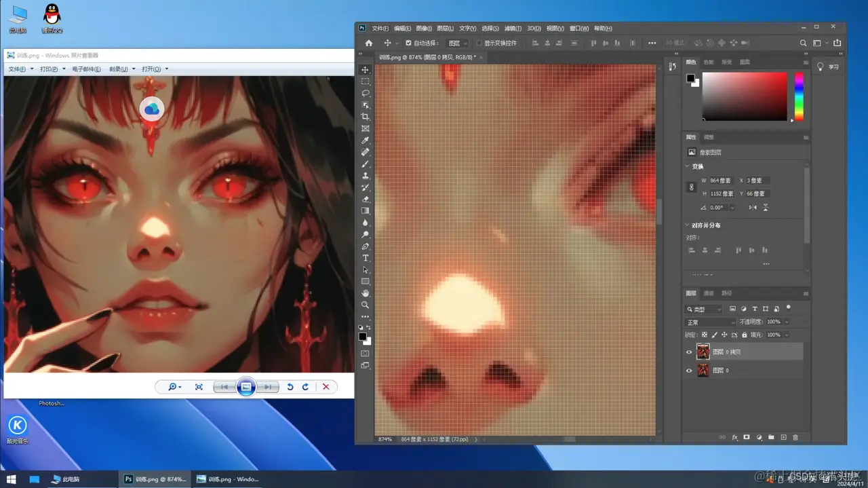
Task: Click Flip horizontal icon in Properties panel
Action: [753, 208]
